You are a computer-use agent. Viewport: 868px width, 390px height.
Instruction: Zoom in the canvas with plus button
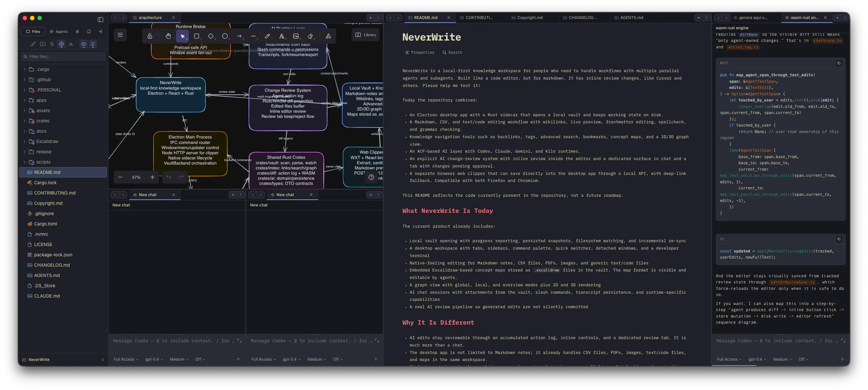point(152,177)
